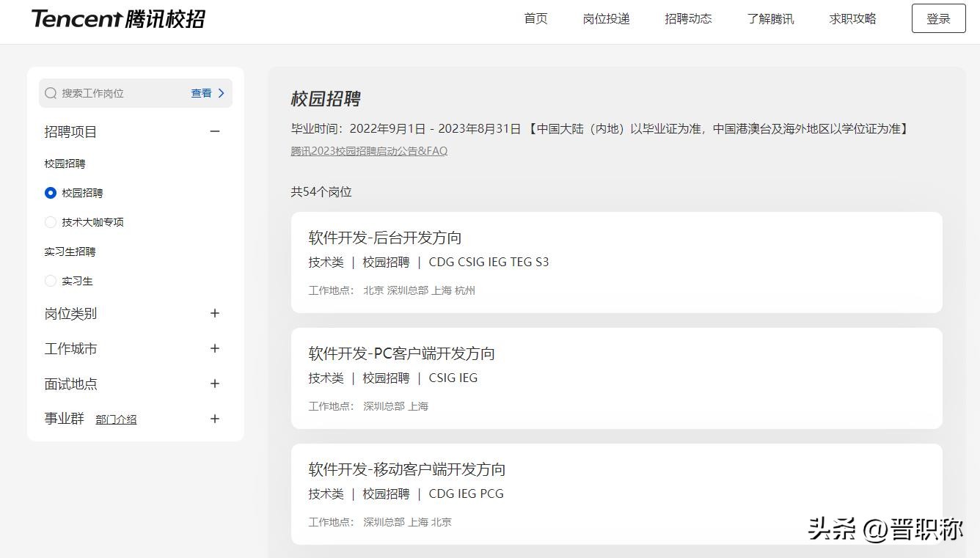The height and width of the screenshot is (558, 980).
Task: Open the 了解腾讯 navigation item
Action: coord(770,19)
